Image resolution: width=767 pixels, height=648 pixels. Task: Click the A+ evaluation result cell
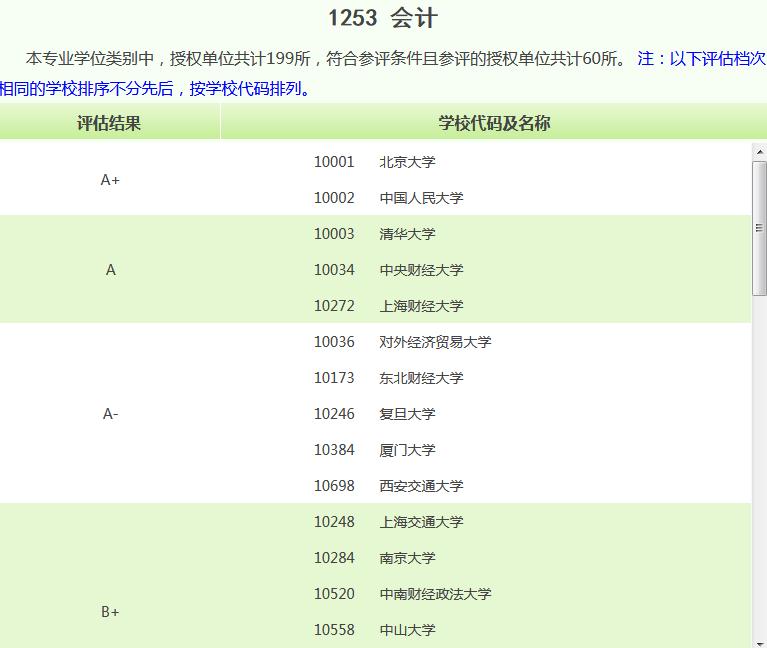tap(110, 180)
